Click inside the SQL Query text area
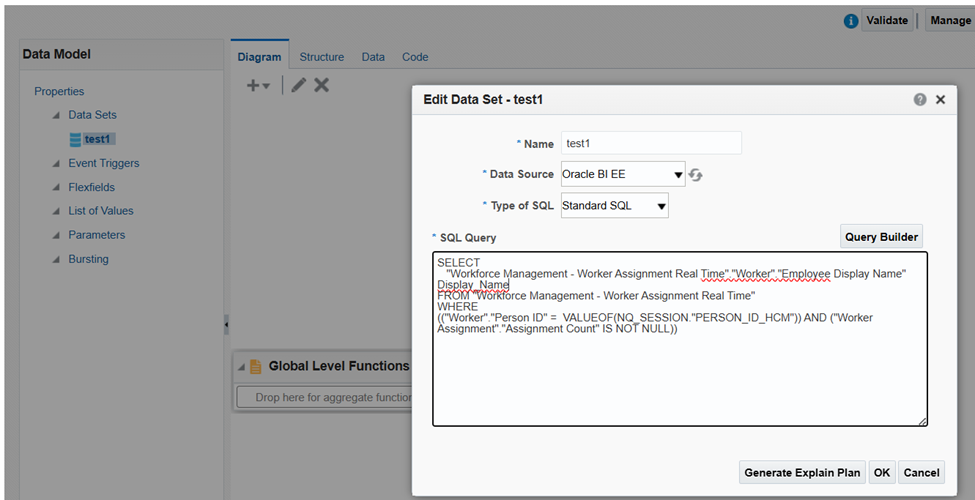This screenshot has height=500, width=975. pyautogui.click(x=680, y=339)
